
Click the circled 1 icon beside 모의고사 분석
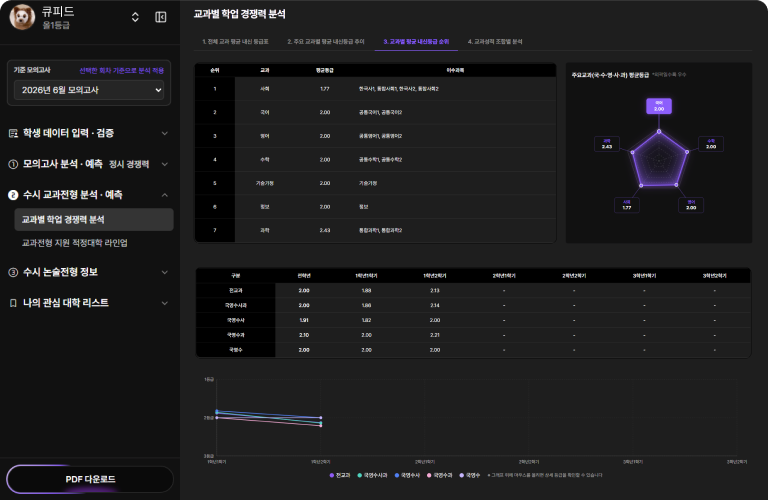pyautogui.click(x=13, y=165)
